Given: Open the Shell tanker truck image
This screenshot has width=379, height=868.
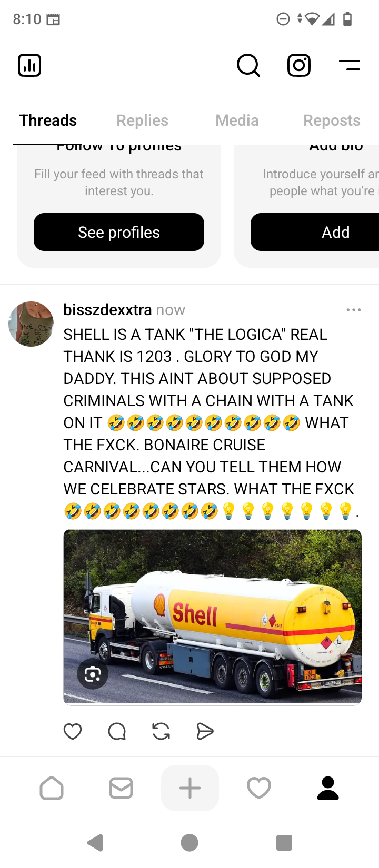Looking at the screenshot, I should 212,617.
